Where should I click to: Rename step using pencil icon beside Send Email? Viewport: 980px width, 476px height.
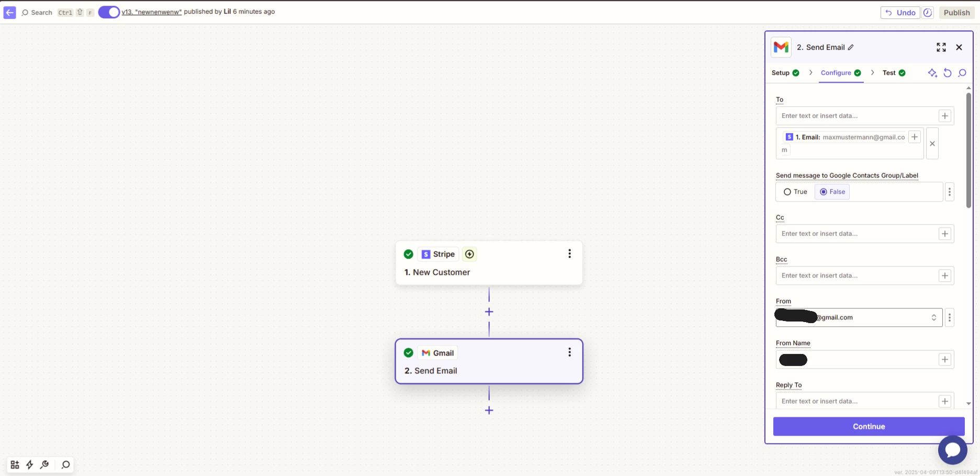[x=851, y=47]
